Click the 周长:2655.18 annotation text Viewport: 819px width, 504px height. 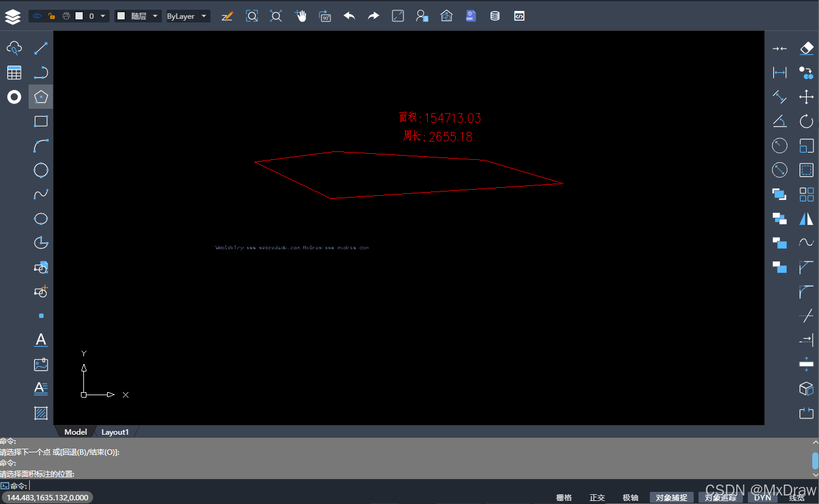tap(438, 136)
